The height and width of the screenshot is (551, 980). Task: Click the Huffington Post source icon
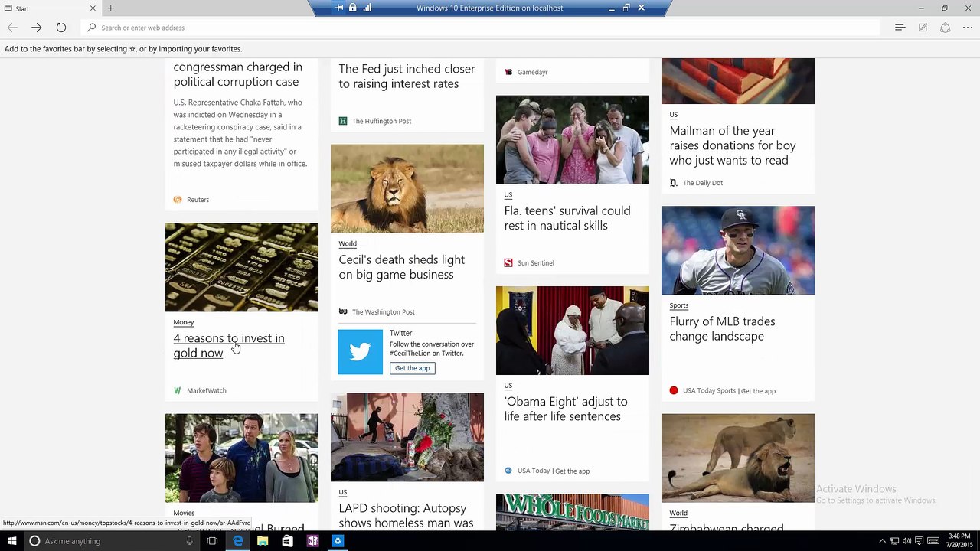[343, 121]
